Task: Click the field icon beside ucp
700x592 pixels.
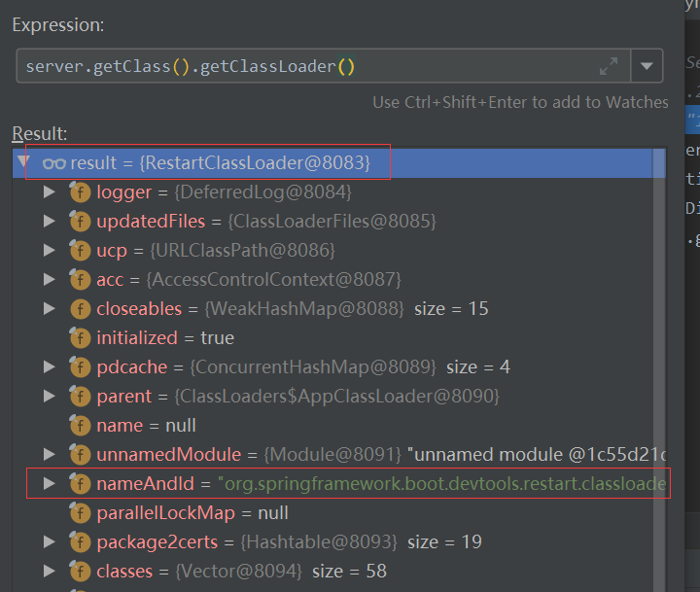Action: tap(80, 251)
